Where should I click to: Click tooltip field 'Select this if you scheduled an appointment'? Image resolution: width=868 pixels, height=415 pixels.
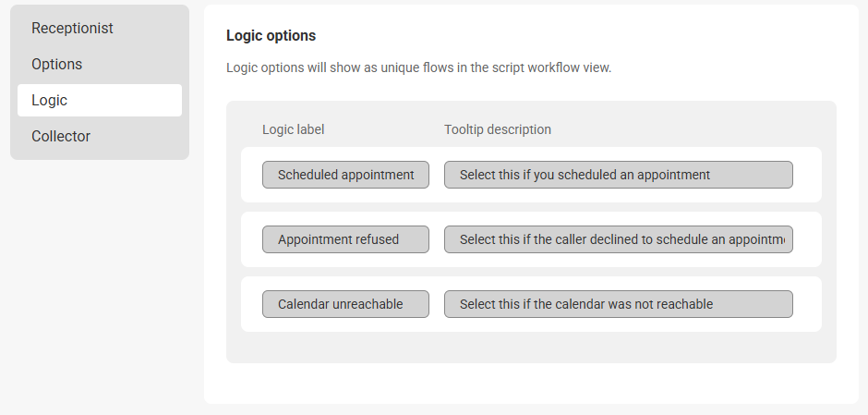pyautogui.click(x=618, y=175)
